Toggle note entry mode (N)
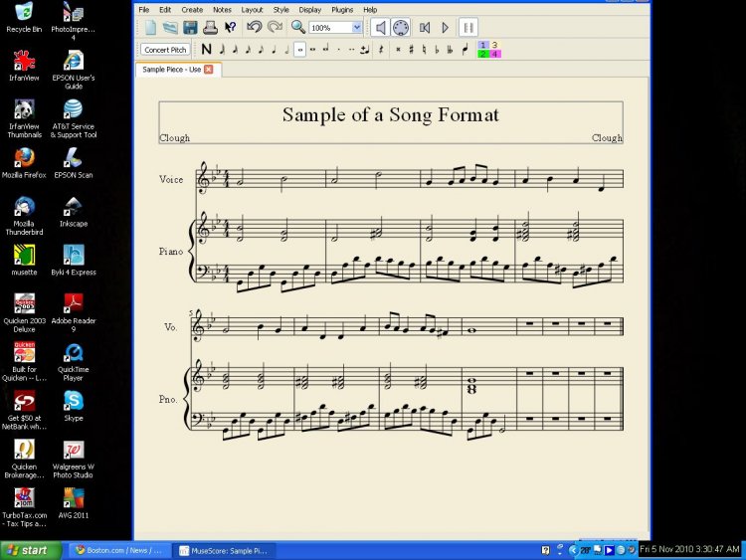This screenshot has width=746, height=560. click(206, 49)
